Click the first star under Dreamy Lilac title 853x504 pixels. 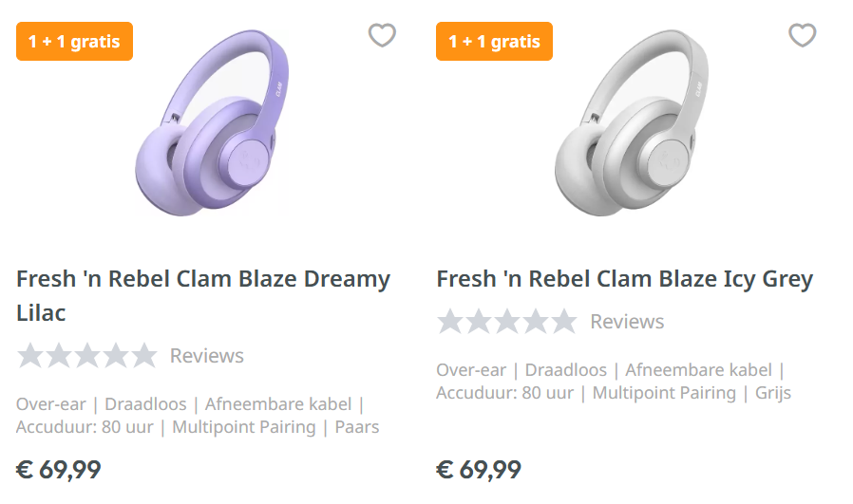(30, 356)
